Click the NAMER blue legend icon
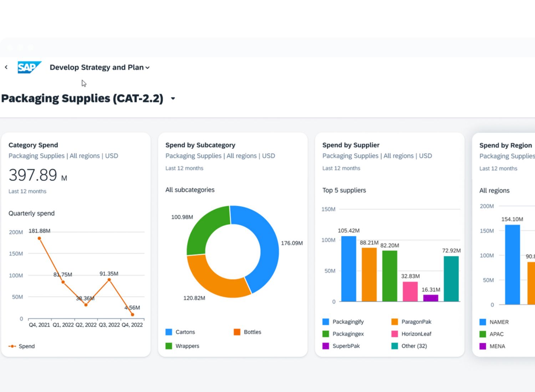535x392 pixels. (483, 322)
